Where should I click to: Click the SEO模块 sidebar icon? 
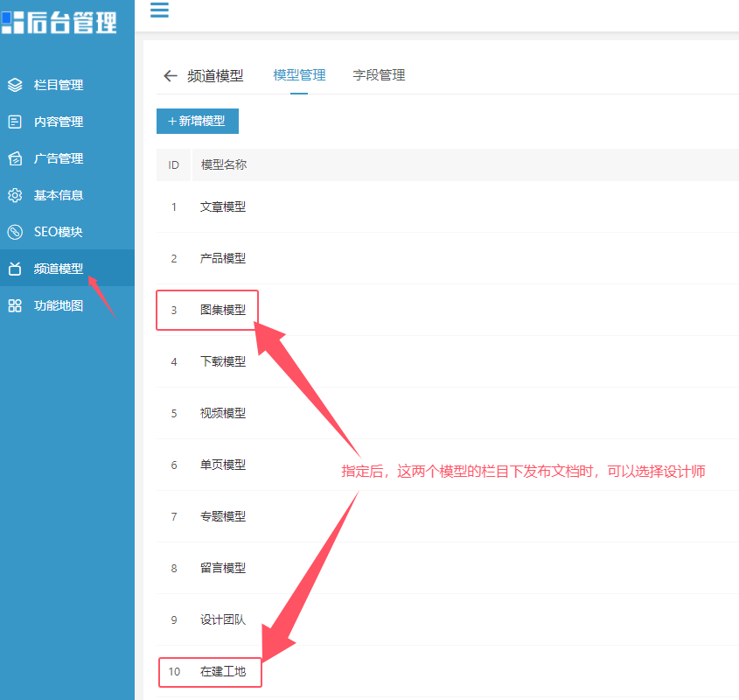point(15,232)
